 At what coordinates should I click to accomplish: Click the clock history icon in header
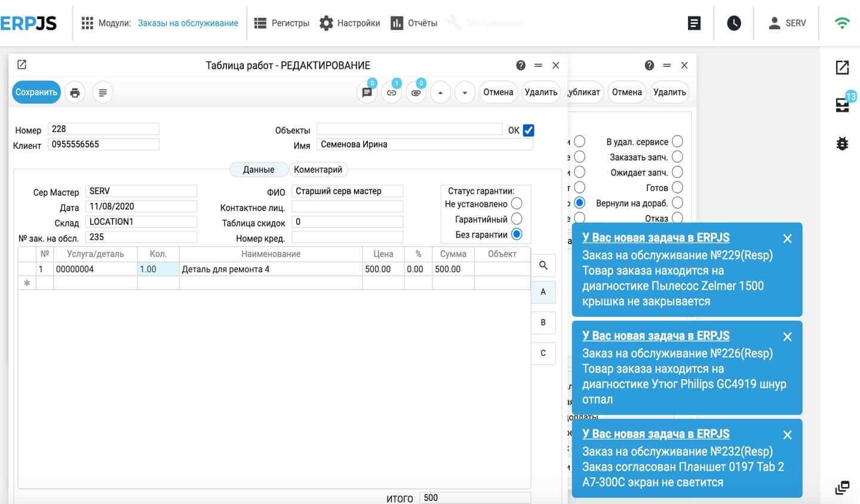coord(734,23)
